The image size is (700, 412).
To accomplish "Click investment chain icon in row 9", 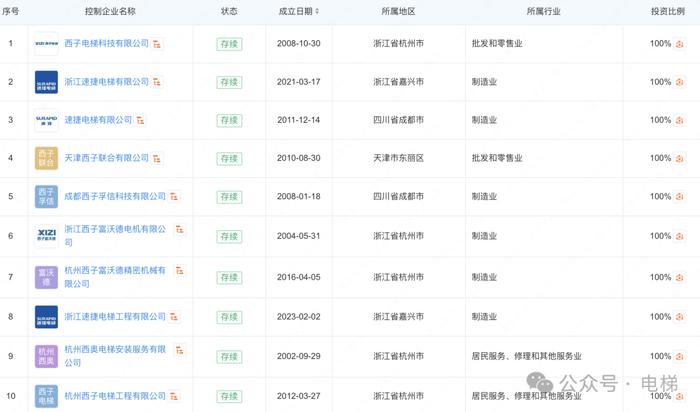I will click(x=679, y=356).
